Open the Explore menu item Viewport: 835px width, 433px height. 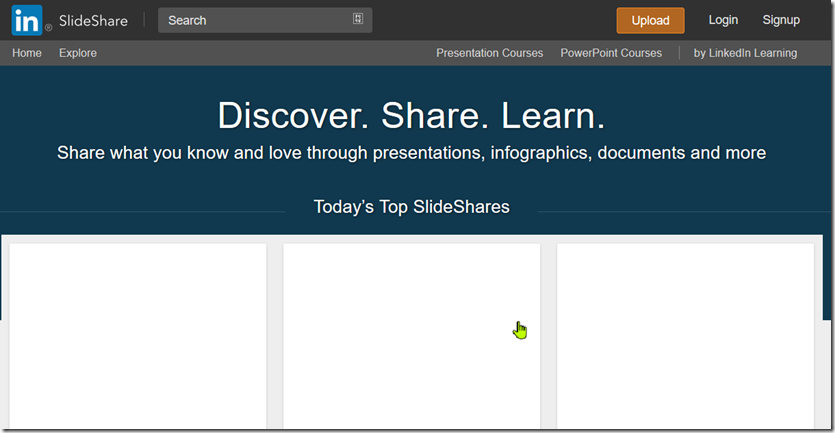click(x=78, y=53)
